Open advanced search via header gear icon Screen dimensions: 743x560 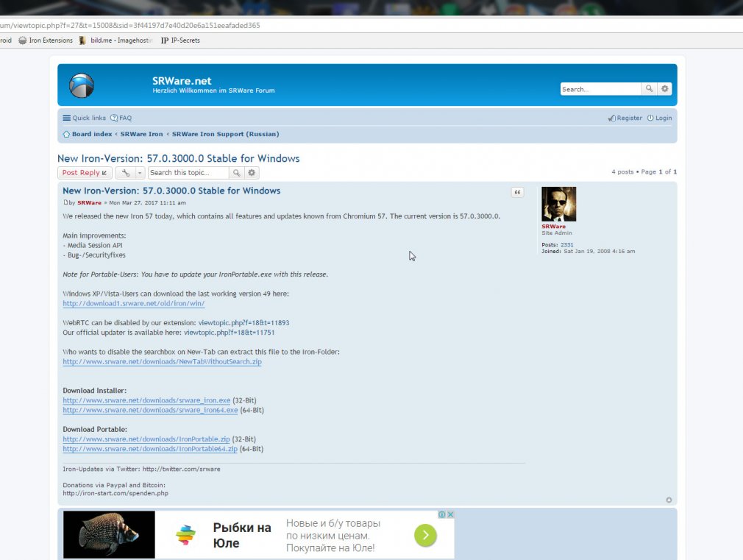pyautogui.click(x=665, y=88)
